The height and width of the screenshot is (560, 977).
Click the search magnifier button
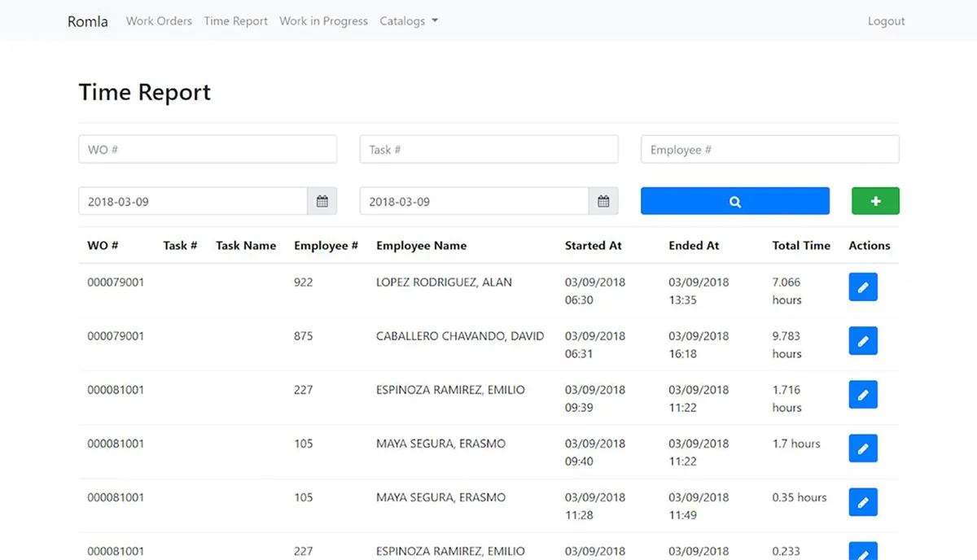pos(735,201)
